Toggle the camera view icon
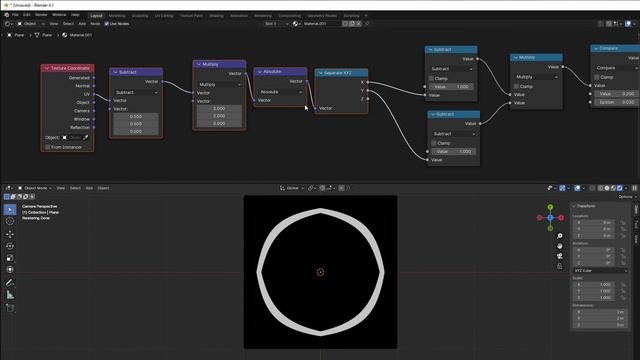 pos(560,256)
